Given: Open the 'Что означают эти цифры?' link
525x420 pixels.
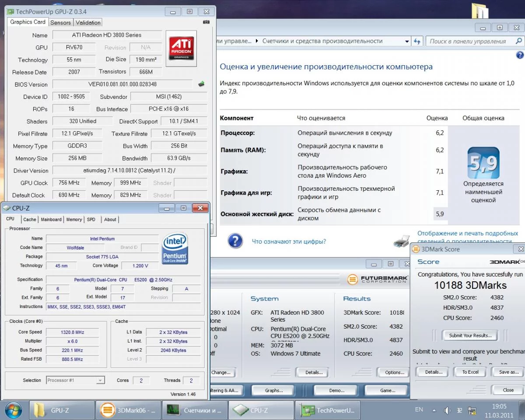Looking at the screenshot, I should pyautogui.click(x=289, y=241).
